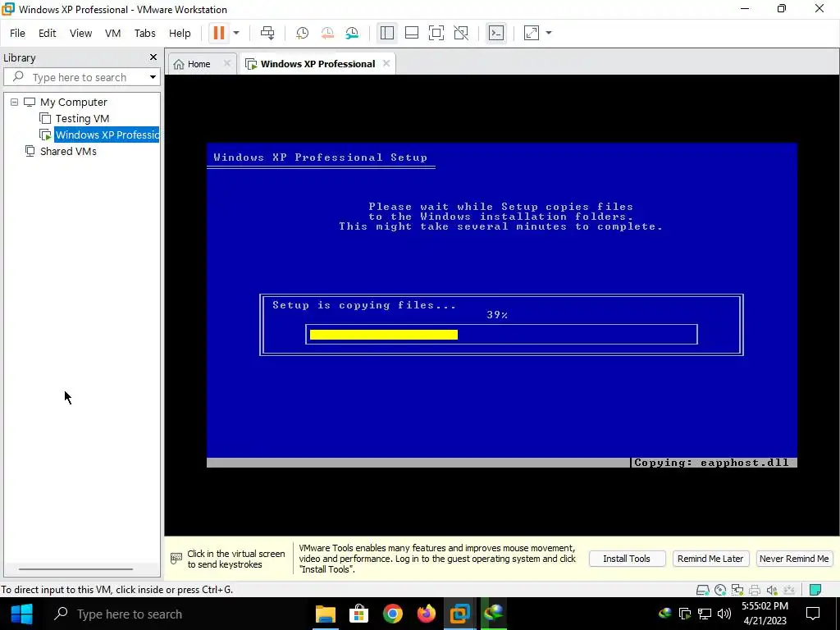Select Shared VMs in the library
Image resolution: width=840 pixels, height=630 pixels.
(x=68, y=151)
